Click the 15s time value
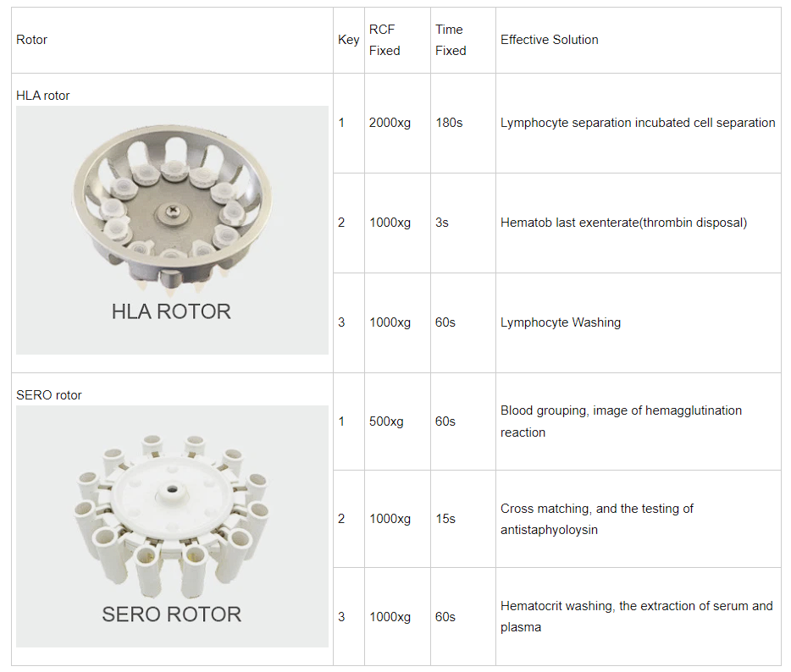 (x=445, y=519)
